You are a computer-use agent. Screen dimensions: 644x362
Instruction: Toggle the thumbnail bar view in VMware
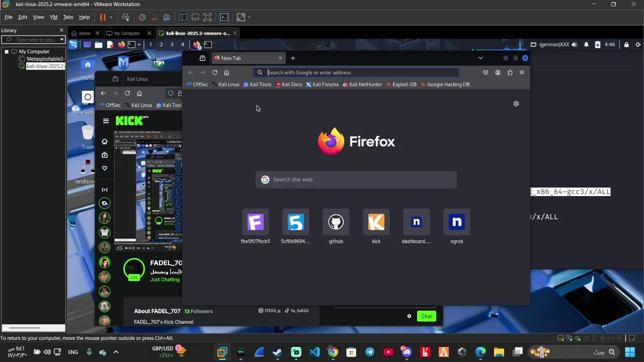click(x=195, y=17)
